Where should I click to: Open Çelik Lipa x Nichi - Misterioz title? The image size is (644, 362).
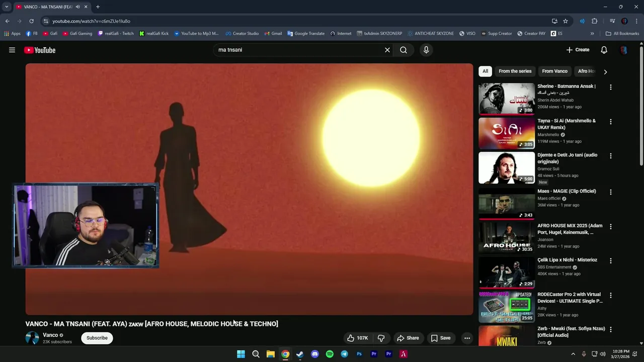pyautogui.click(x=567, y=260)
